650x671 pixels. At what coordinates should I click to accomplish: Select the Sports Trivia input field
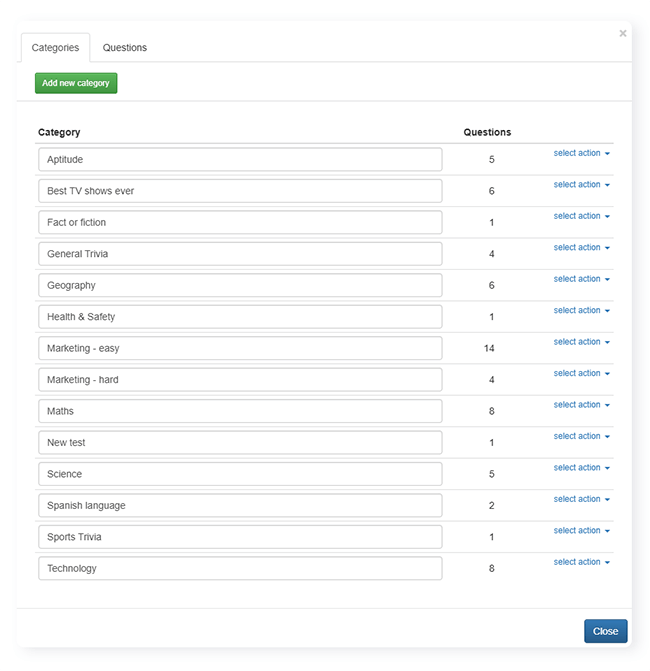240,537
